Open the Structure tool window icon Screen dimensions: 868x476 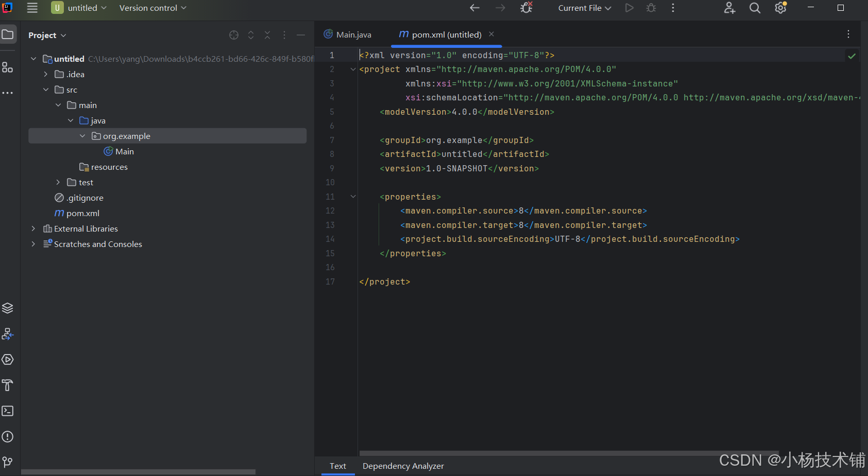(8, 67)
